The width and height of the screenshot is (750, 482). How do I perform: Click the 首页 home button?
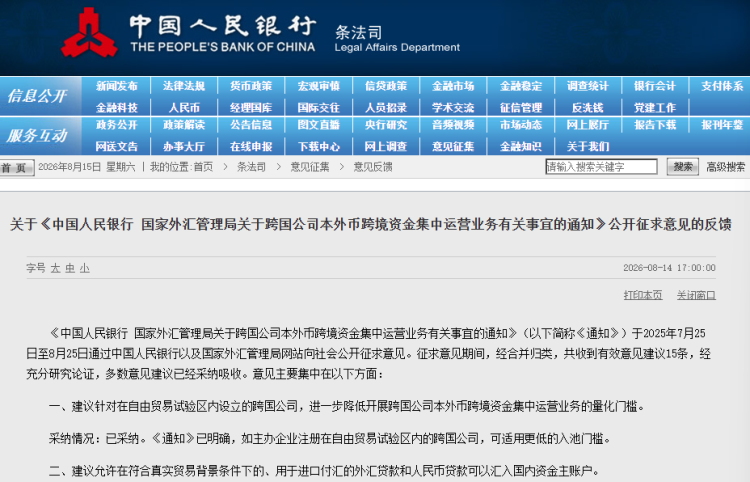pos(17,167)
